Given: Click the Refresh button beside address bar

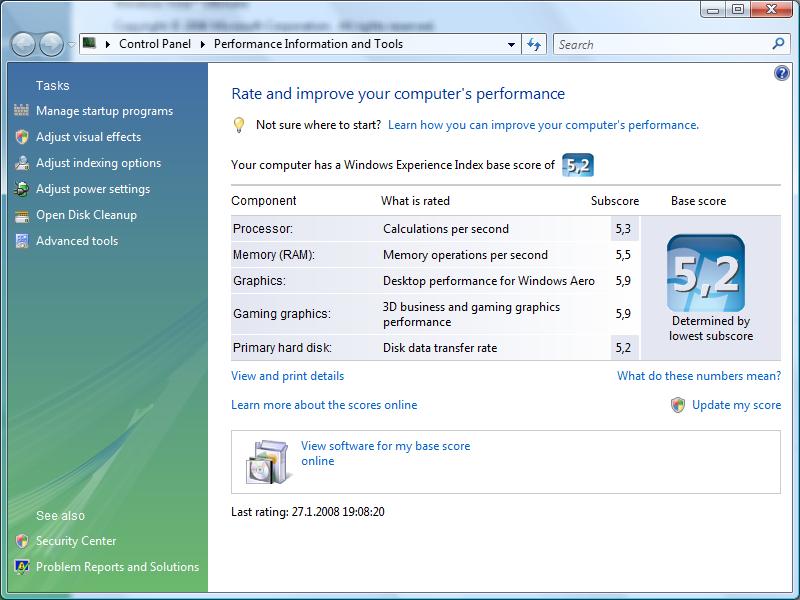Looking at the screenshot, I should [534, 44].
